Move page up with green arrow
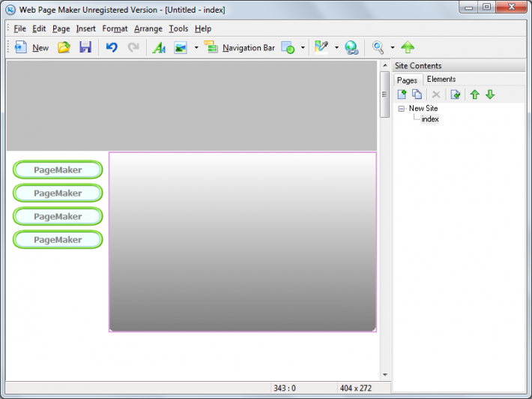This screenshot has height=399, width=532. pyautogui.click(x=474, y=94)
